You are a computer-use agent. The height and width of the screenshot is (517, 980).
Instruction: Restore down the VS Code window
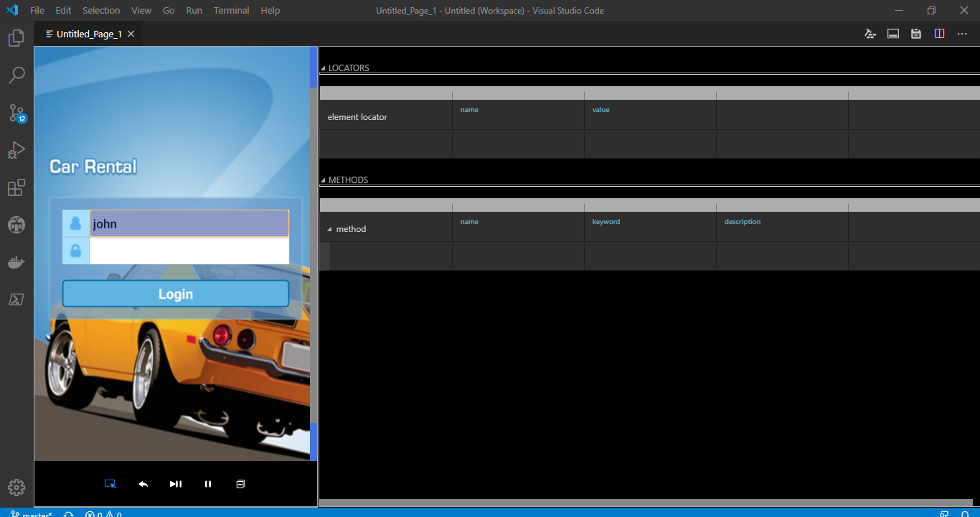pos(931,11)
